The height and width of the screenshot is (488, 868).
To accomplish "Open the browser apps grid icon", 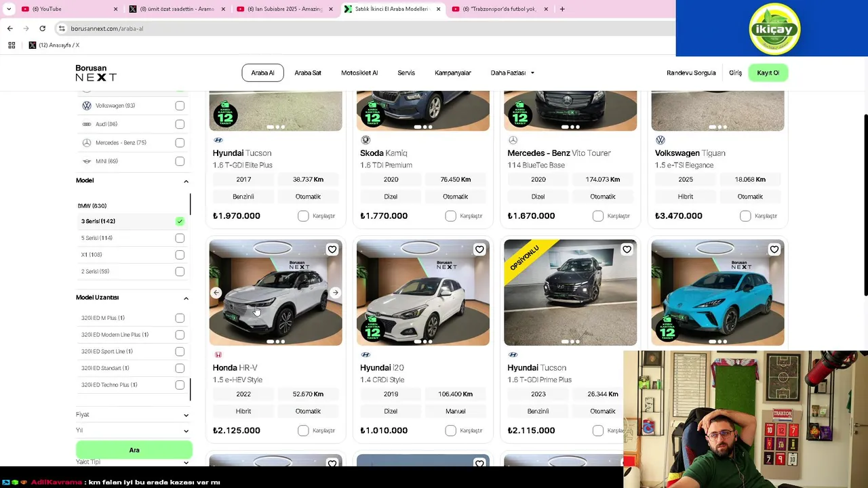I will [x=12, y=45].
